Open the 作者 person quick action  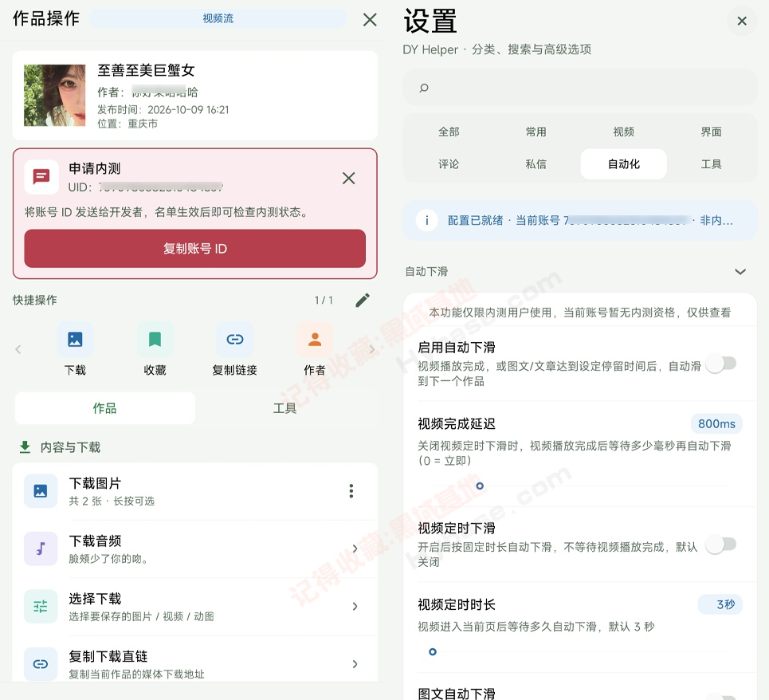(x=315, y=340)
